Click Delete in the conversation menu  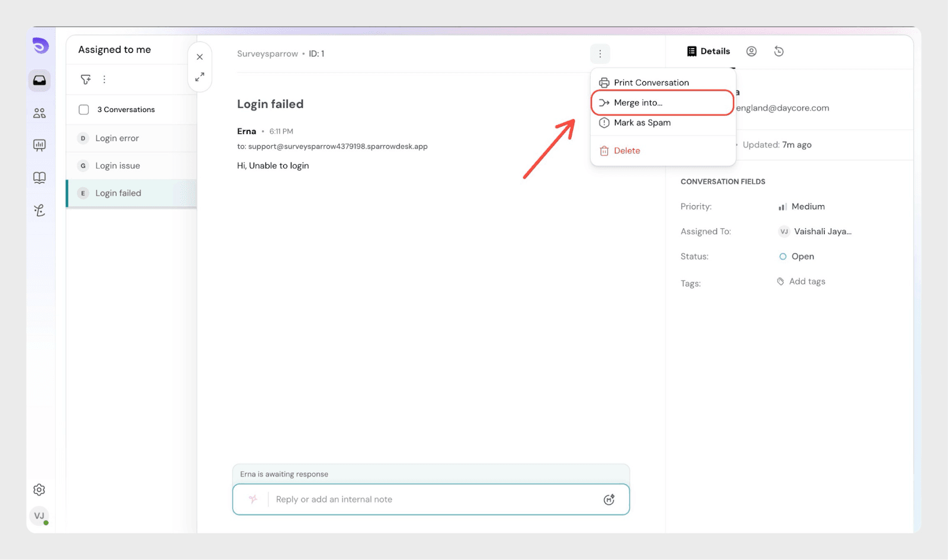[x=626, y=151]
